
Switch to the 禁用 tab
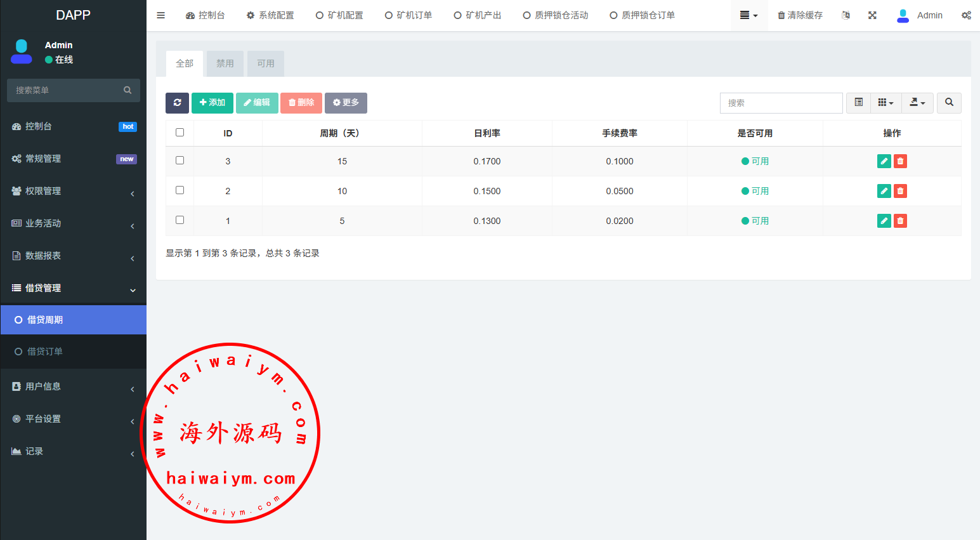pos(225,63)
